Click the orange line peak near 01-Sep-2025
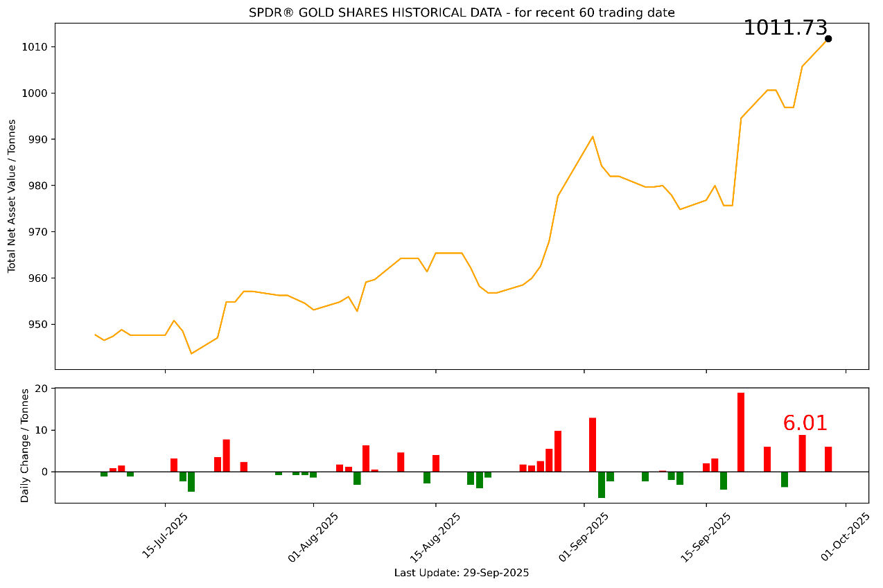This screenshot has width=883, height=588. click(593, 136)
